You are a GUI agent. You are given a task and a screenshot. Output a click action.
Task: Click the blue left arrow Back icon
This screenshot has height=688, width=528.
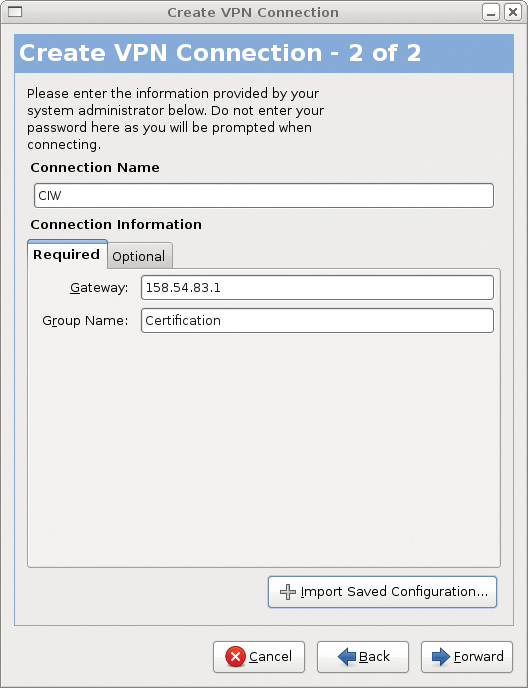coord(347,657)
